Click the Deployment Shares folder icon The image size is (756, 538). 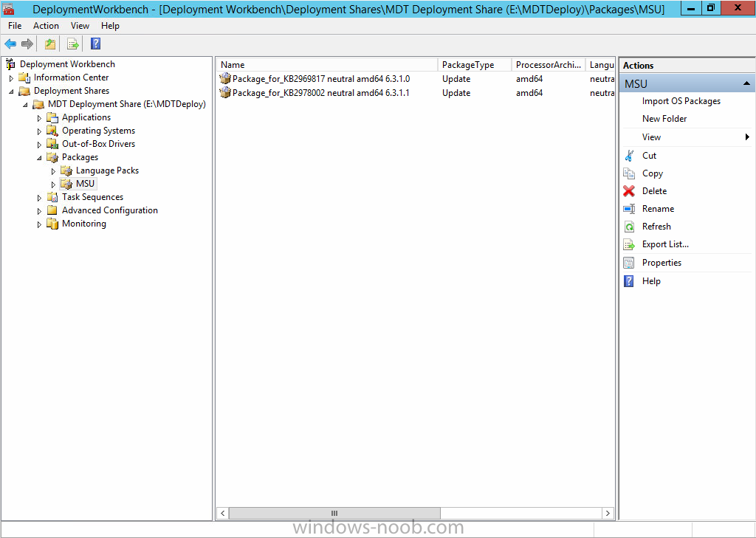[24, 91]
